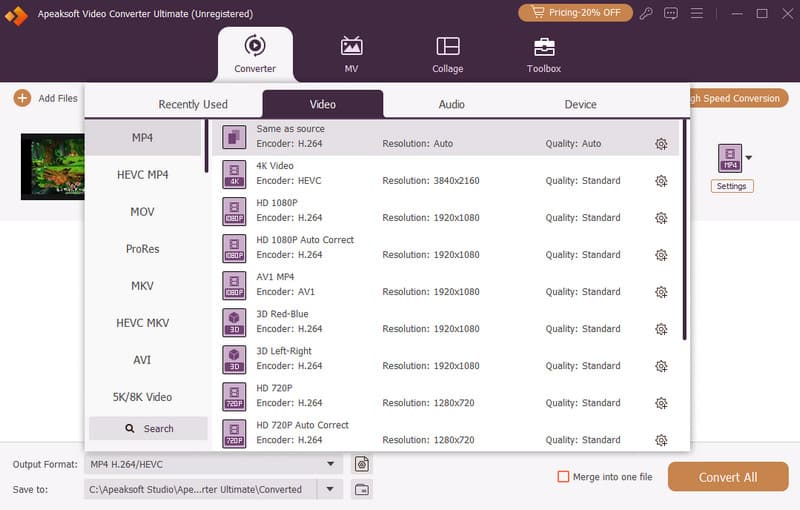800x510 pixels.
Task: Expand the MP4 format dropdown arrow at right
Action: (748, 158)
